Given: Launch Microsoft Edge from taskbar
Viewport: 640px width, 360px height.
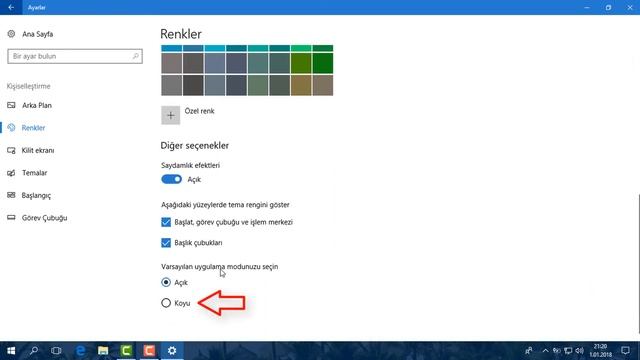Looking at the screenshot, I should (80, 351).
